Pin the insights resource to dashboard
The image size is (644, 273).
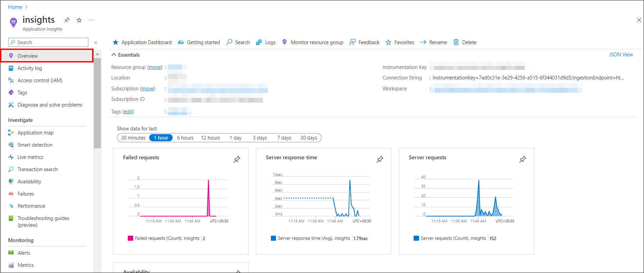(x=67, y=20)
